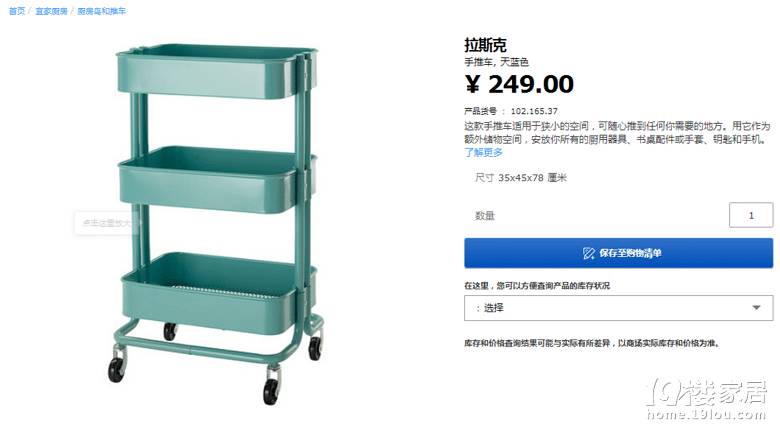Viewport: 780px width, 427px height.
Task: Go to the 首页 breadcrumb
Action: (16, 11)
